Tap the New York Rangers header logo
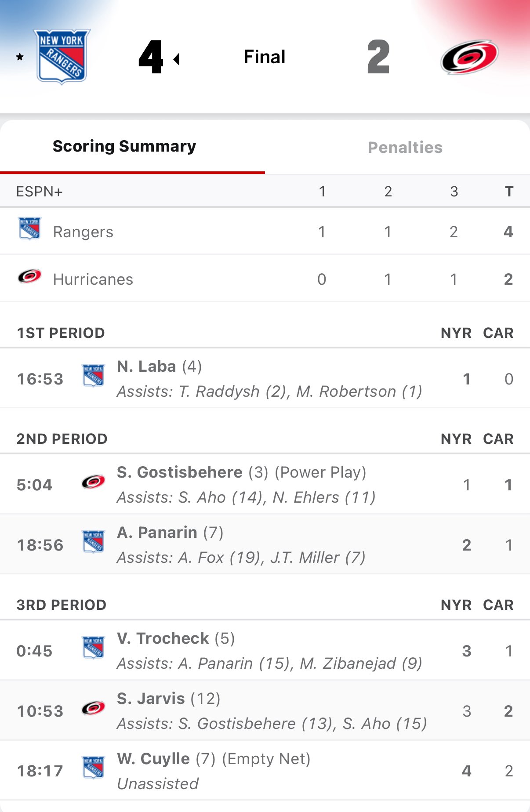Image resolution: width=530 pixels, height=812 pixels. click(62, 56)
